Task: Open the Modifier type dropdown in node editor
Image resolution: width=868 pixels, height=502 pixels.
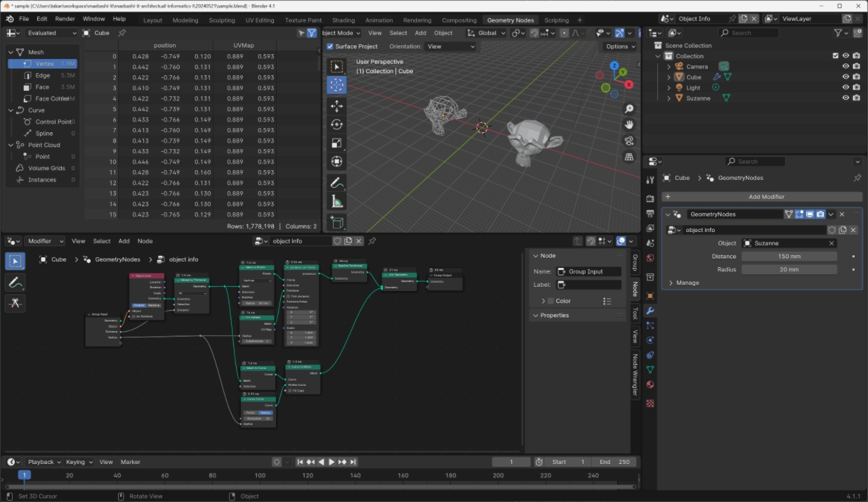Action: [x=45, y=241]
